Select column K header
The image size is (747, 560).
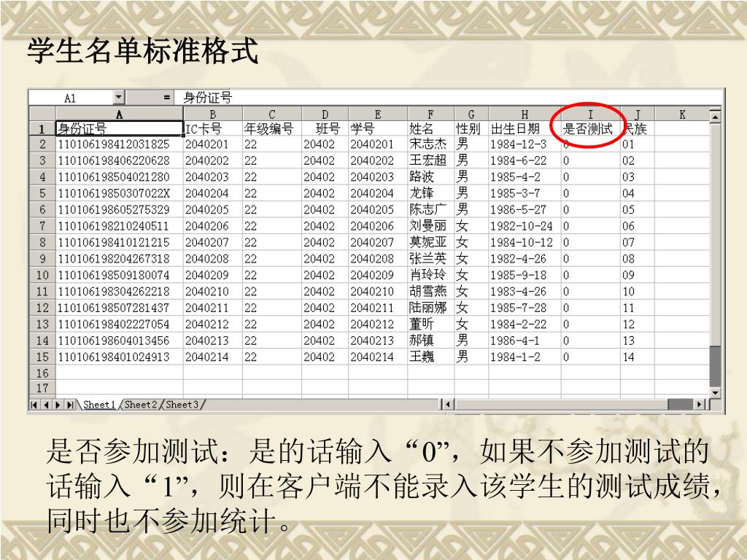[682, 114]
